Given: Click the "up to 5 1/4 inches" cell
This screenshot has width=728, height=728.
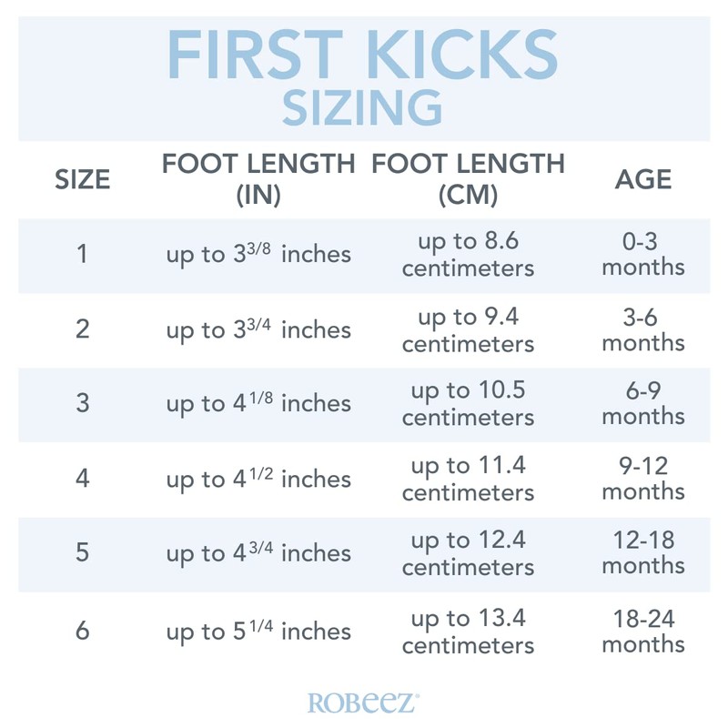Looking at the screenshot, I should tap(258, 631).
